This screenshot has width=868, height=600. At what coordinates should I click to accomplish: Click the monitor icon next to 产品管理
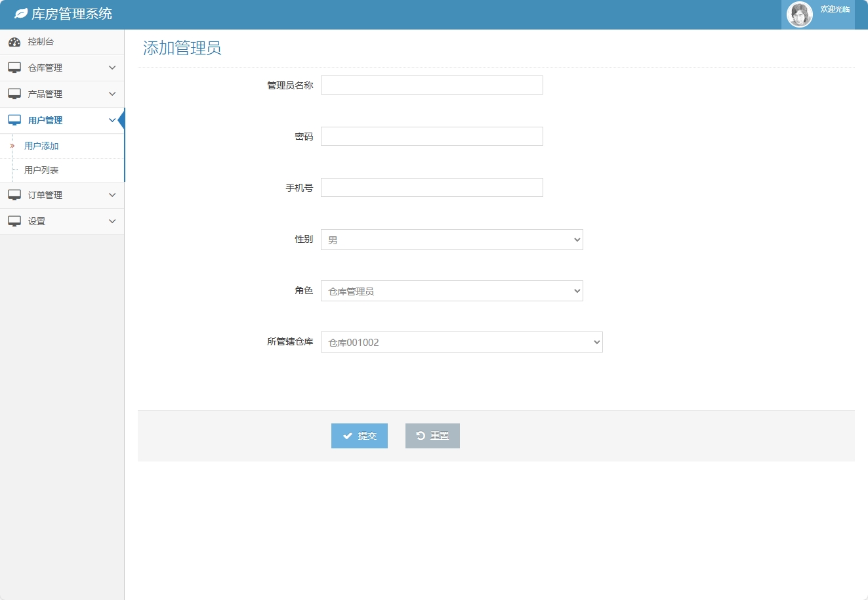[14, 93]
